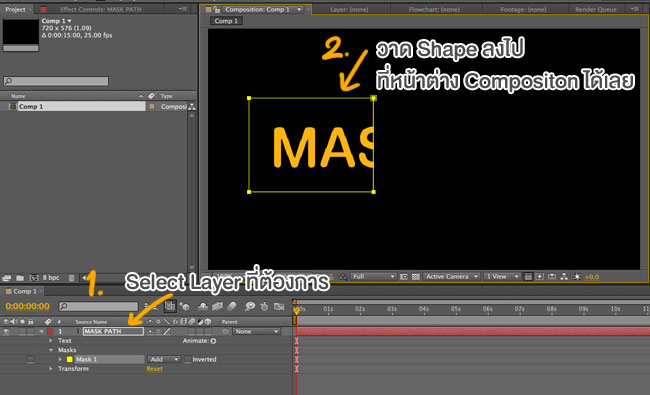Open brainstorm icon in timeline toolbar
The width and height of the screenshot is (650, 395).
(x=250, y=306)
